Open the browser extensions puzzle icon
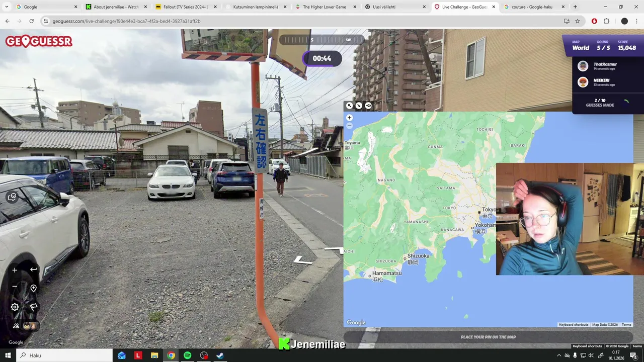Image resolution: width=644 pixels, height=362 pixels. coord(606,21)
